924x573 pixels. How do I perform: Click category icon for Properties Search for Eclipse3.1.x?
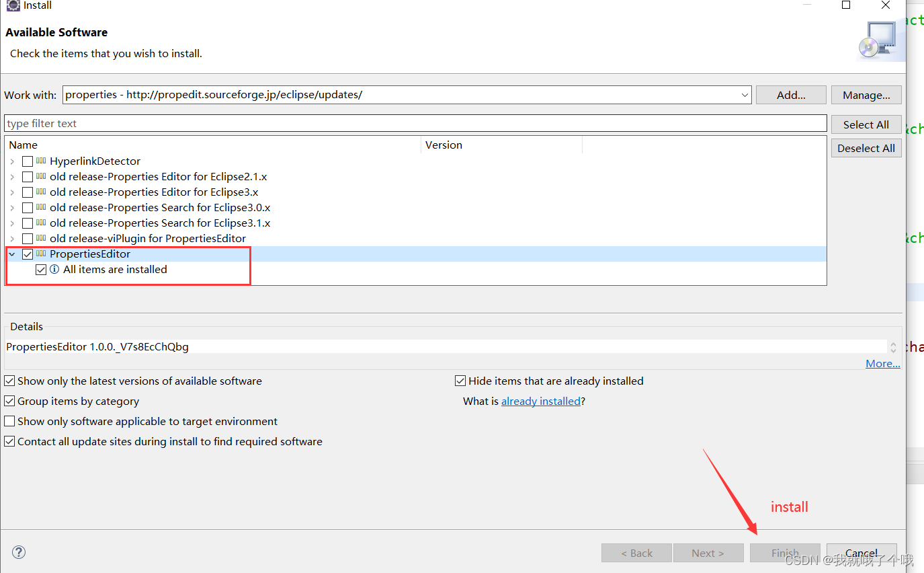(41, 223)
